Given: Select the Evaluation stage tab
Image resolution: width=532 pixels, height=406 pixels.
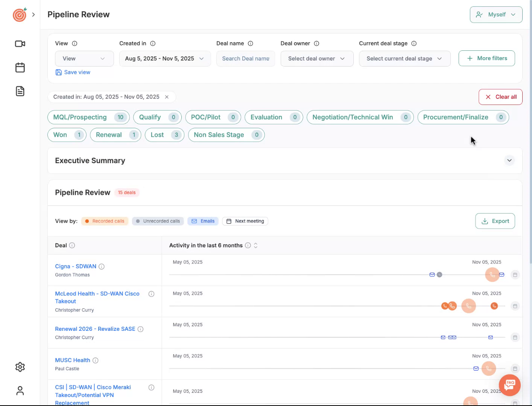Looking at the screenshot, I should pyautogui.click(x=274, y=117).
